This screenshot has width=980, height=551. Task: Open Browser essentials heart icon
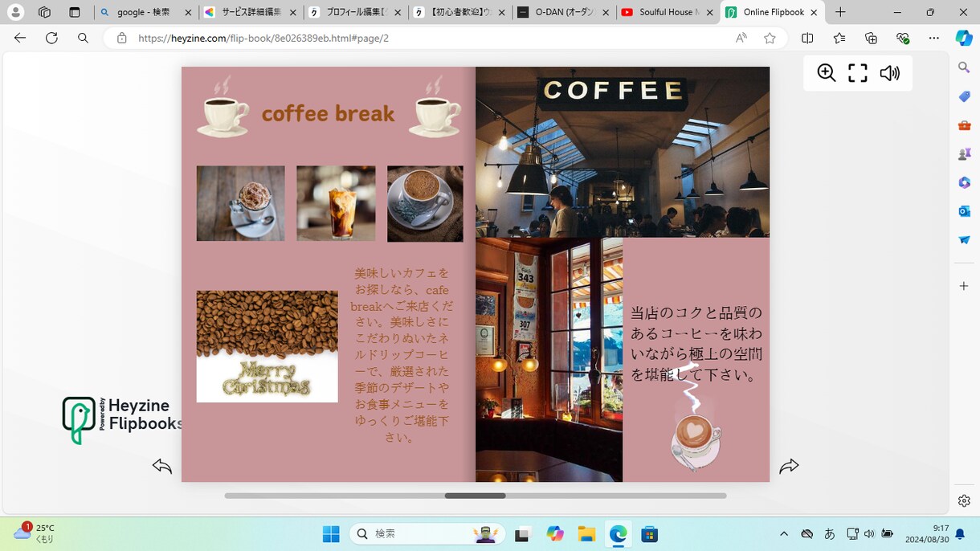[x=902, y=38]
